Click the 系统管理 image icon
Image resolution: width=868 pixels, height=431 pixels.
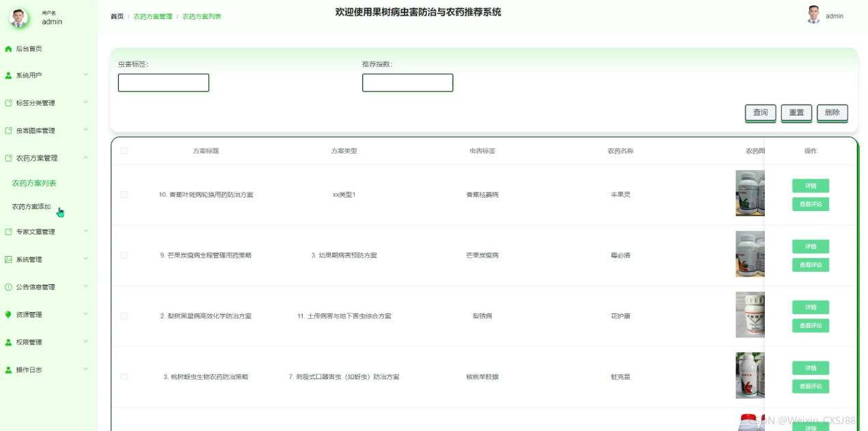(x=8, y=260)
